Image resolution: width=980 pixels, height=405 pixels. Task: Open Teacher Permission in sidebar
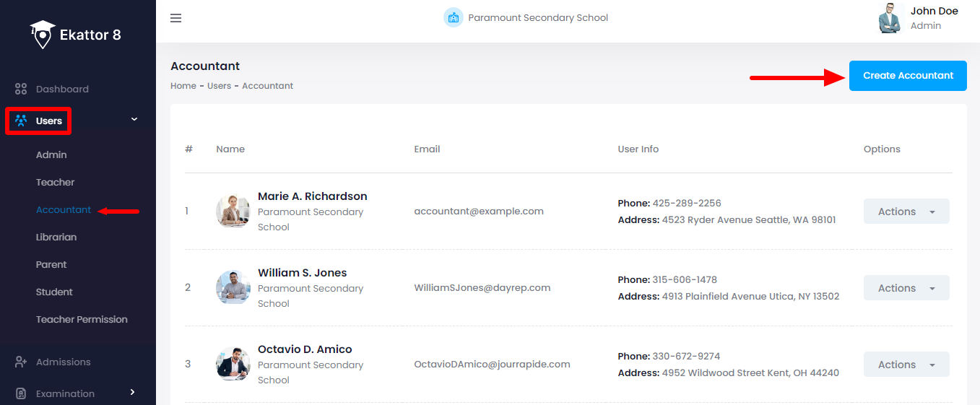(x=82, y=319)
